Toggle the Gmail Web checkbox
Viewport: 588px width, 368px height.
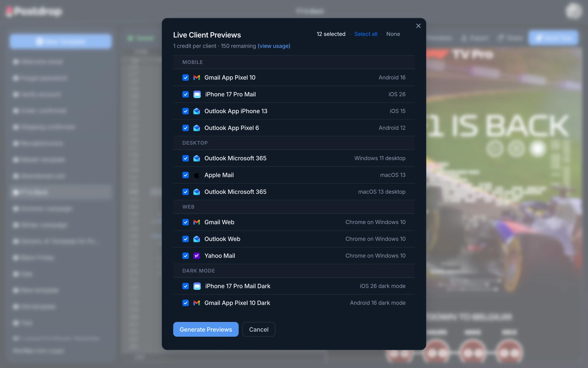(186, 222)
